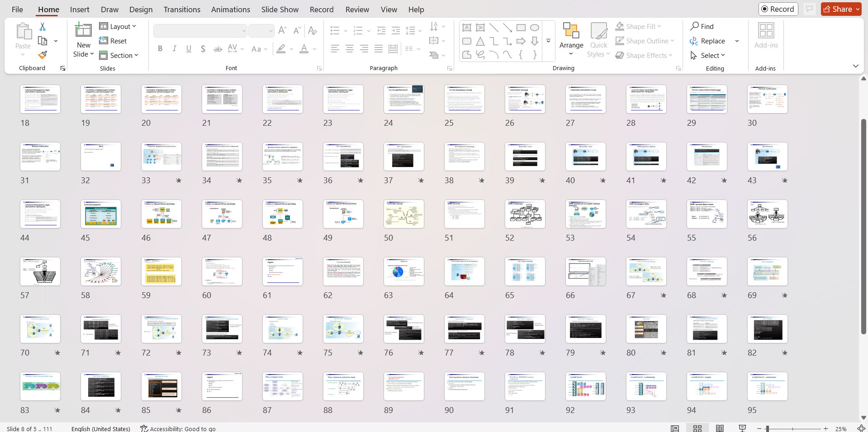
Task: Toggle Italic formatting
Action: 175,49
